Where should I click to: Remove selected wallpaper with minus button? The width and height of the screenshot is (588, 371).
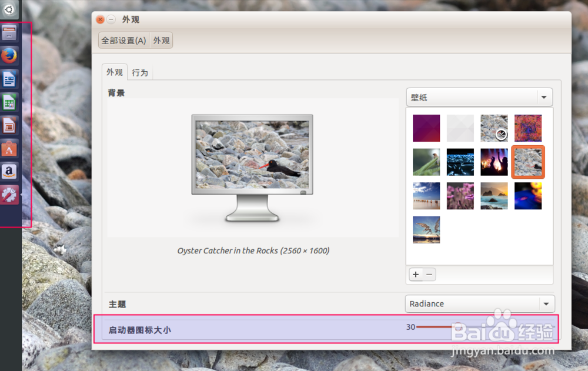pyautogui.click(x=429, y=274)
